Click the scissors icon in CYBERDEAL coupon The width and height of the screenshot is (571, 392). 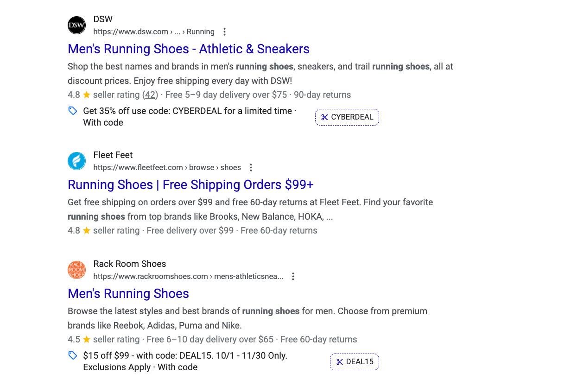[324, 117]
